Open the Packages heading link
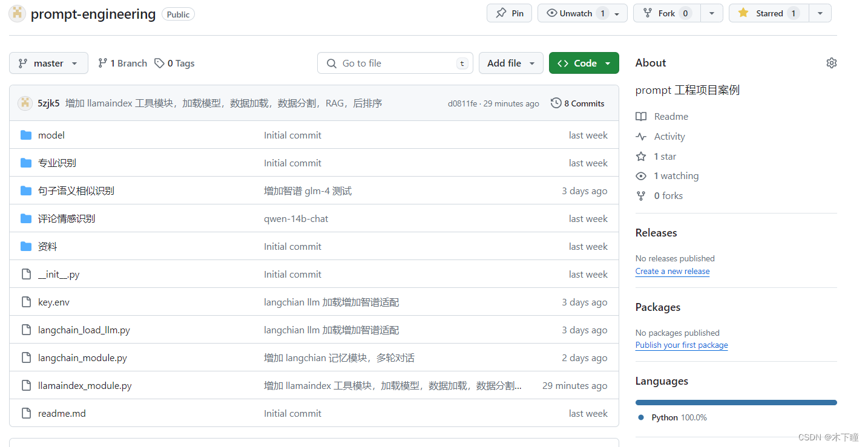 658,307
